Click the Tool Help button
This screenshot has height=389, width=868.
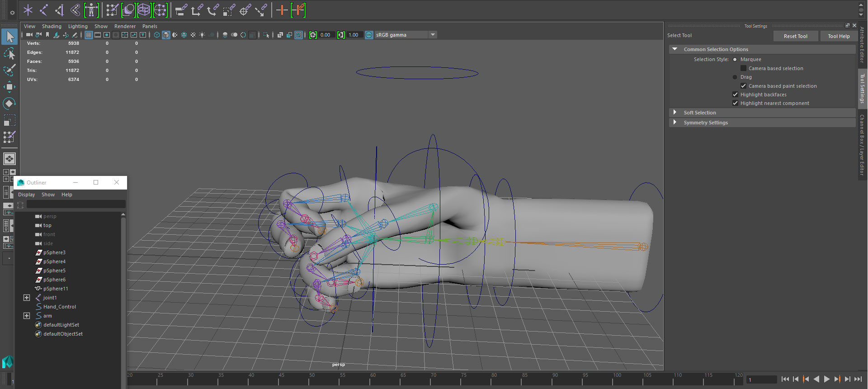point(839,36)
